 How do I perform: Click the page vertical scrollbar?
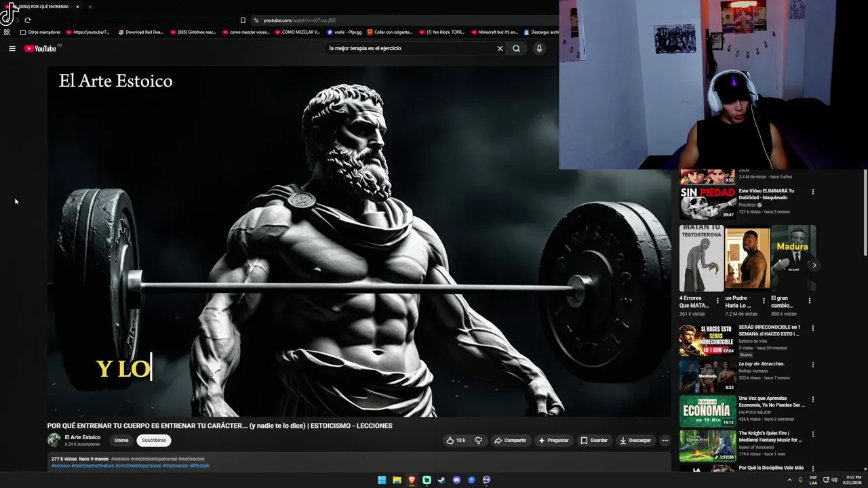click(x=865, y=213)
